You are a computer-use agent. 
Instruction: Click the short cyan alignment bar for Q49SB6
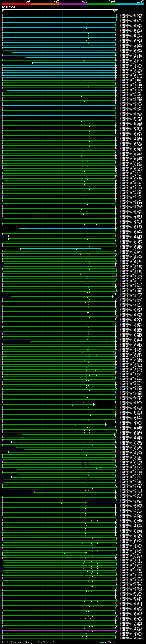coord(61,249)
